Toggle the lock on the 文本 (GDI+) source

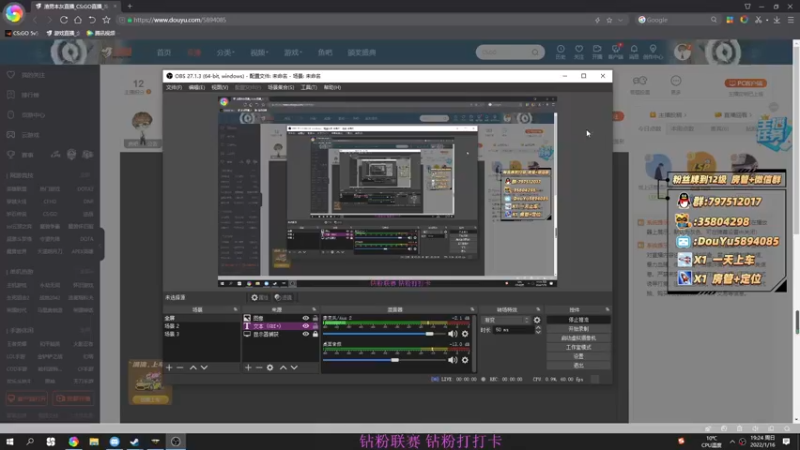click(x=315, y=326)
